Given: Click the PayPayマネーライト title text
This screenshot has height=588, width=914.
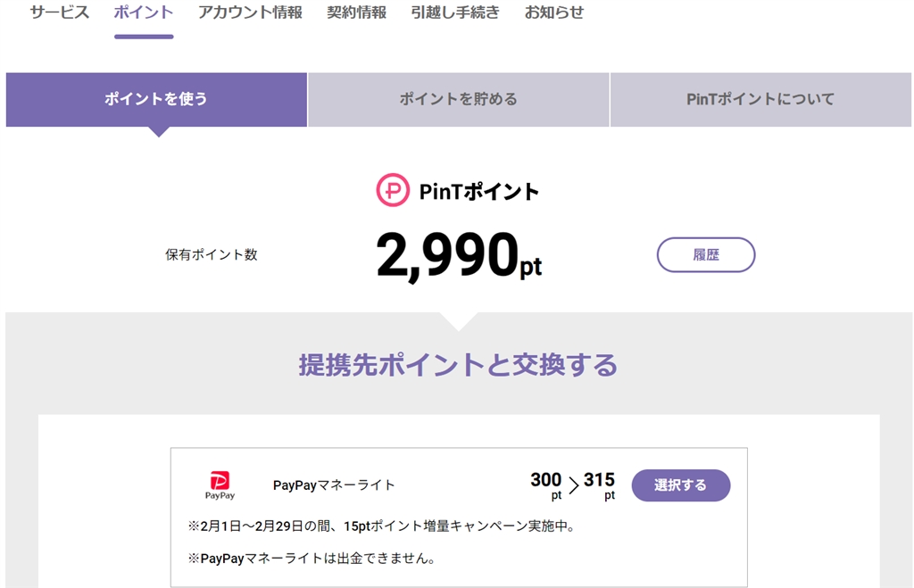Looking at the screenshot, I should [x=334, y=485].
